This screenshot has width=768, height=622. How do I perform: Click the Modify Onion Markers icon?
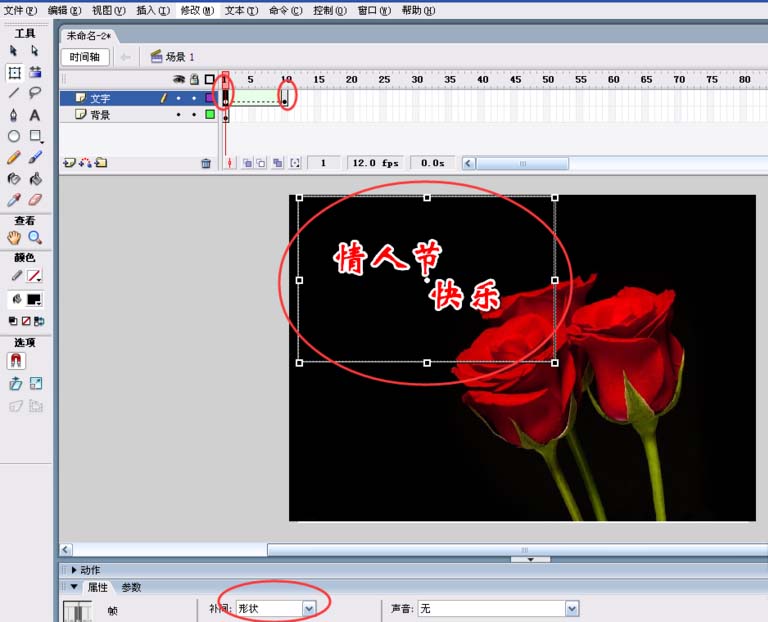[x=295, y=163]
